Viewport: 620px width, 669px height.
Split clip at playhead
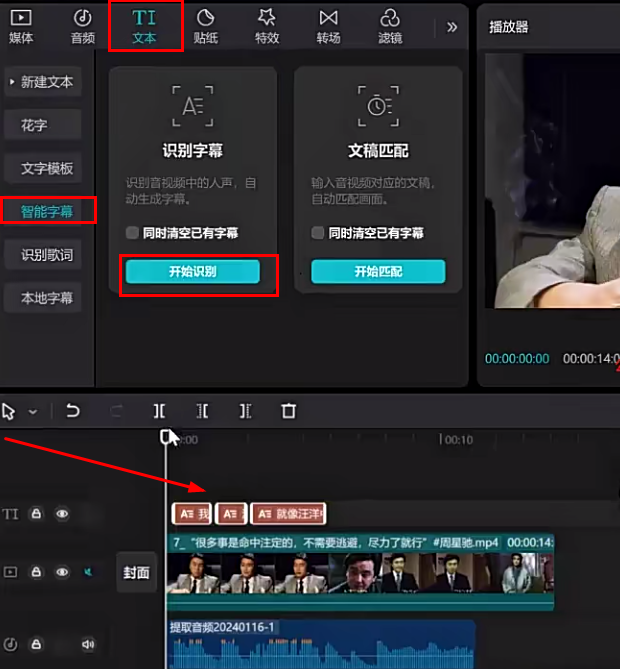coord(159,411)
